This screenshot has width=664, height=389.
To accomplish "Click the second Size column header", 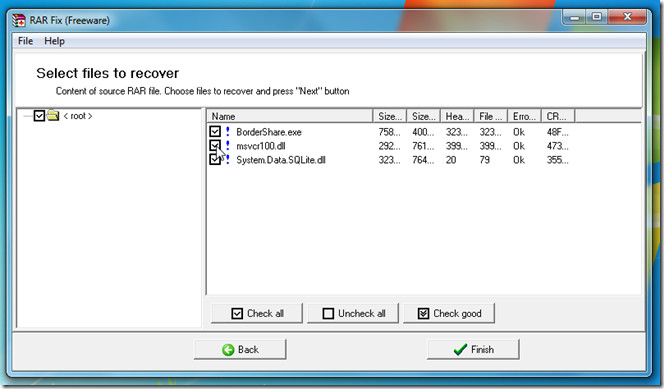I will pos(423,116).
